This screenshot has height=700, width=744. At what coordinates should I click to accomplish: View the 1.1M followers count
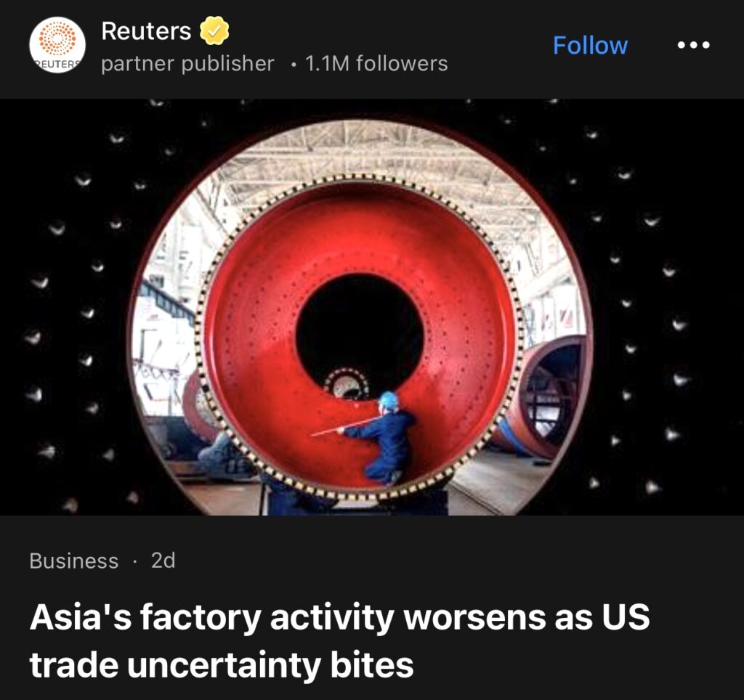pos(376,64)
